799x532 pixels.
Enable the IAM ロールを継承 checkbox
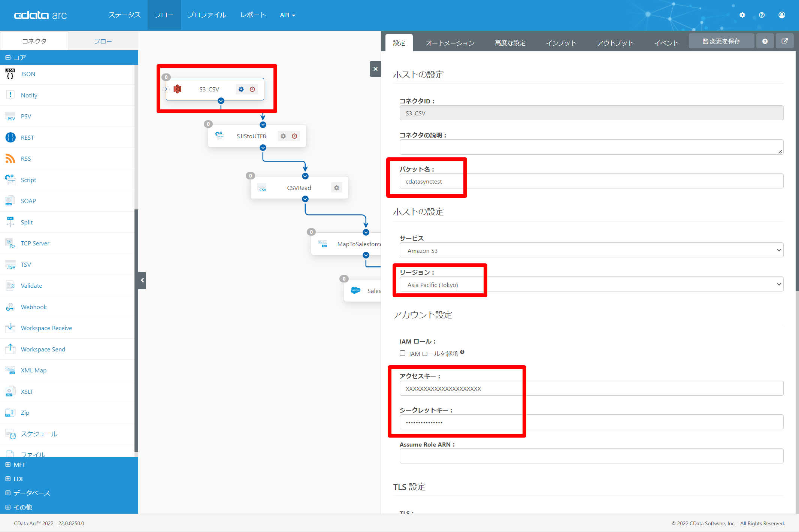402,353
